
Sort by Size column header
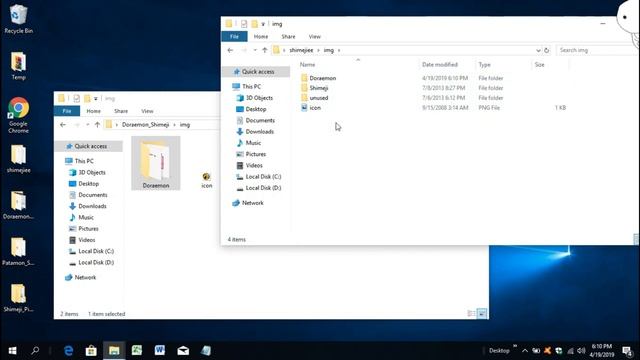(x=540, y=64)
